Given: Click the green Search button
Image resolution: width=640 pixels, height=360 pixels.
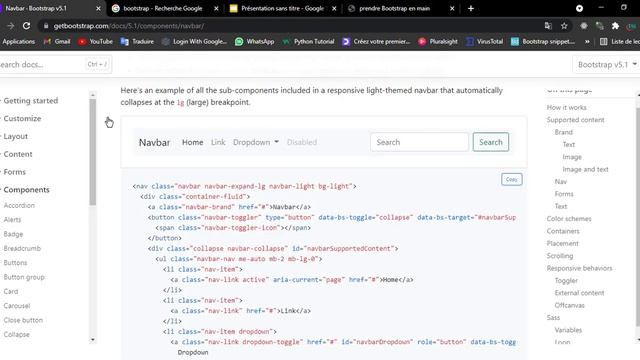Looking at the screenshot, I should (491, 142).
